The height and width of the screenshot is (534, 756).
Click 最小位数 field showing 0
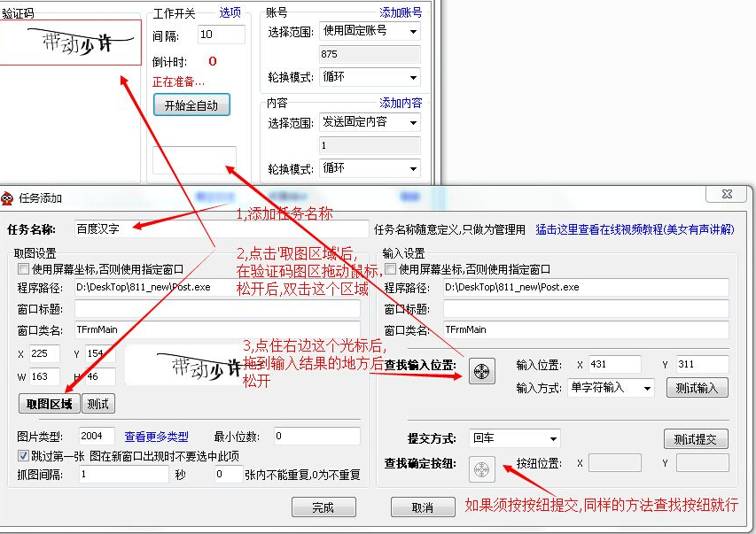pyautogui.click(x=317, y=437)
